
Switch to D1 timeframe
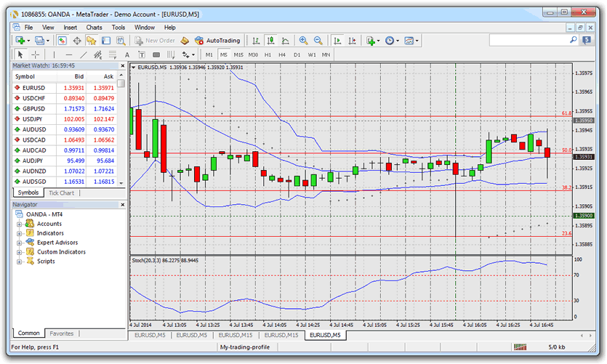click(x=297, y=55)
